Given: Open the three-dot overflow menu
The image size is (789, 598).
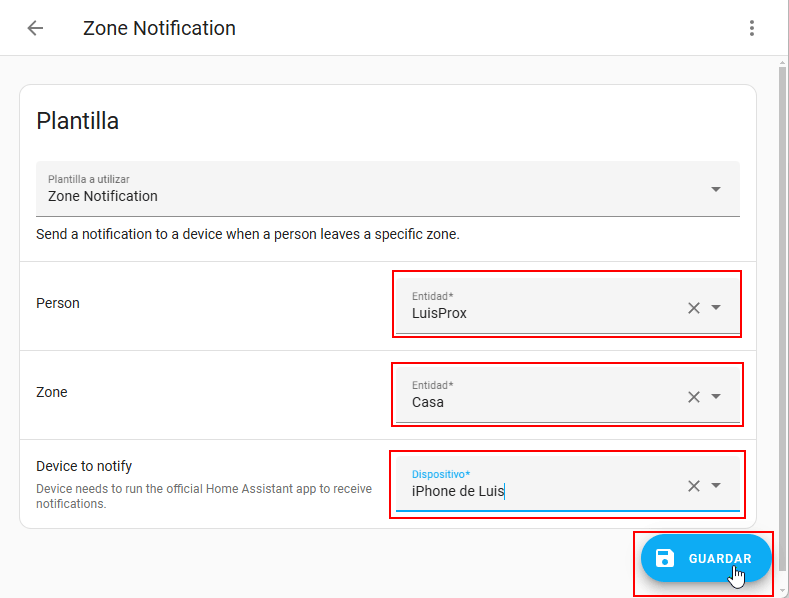Looking at the screenshot, I should (x=752, y=28).
